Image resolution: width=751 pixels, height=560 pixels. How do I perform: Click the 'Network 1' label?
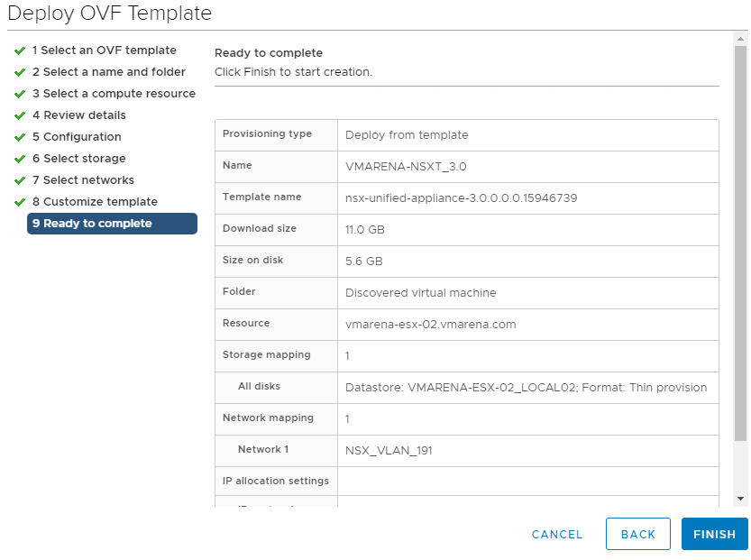[263, 449]
